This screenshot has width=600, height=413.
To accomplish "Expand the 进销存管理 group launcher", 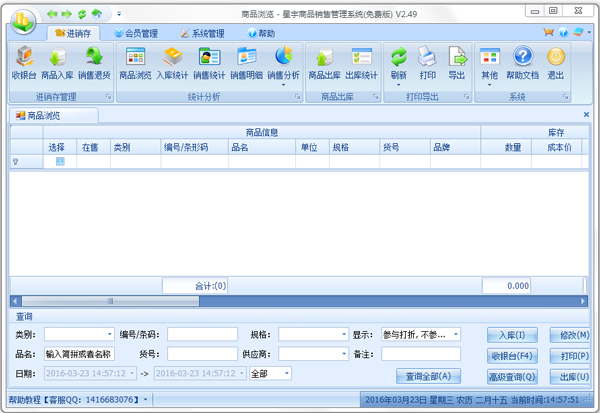I will [108, 97].
